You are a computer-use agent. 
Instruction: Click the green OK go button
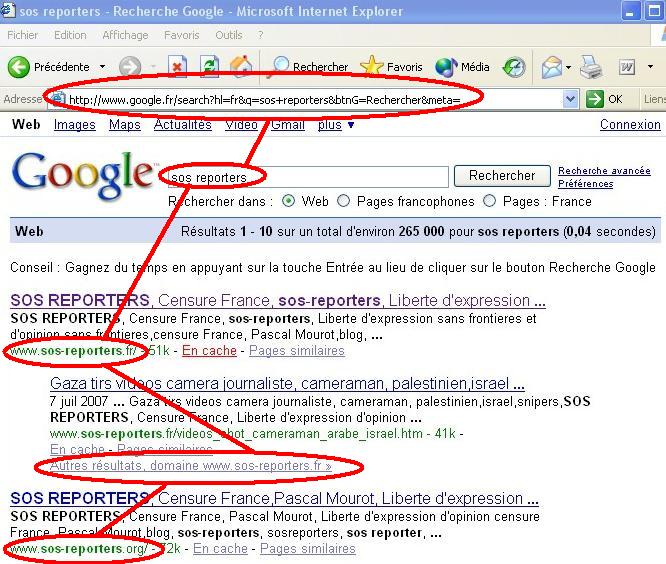coord(604,99)
